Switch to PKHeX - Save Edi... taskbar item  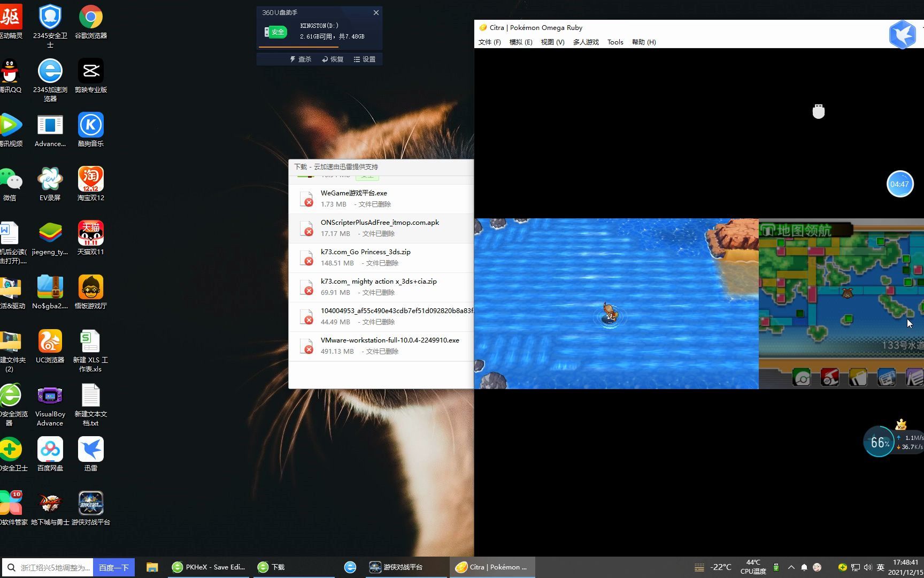point(209,567)
